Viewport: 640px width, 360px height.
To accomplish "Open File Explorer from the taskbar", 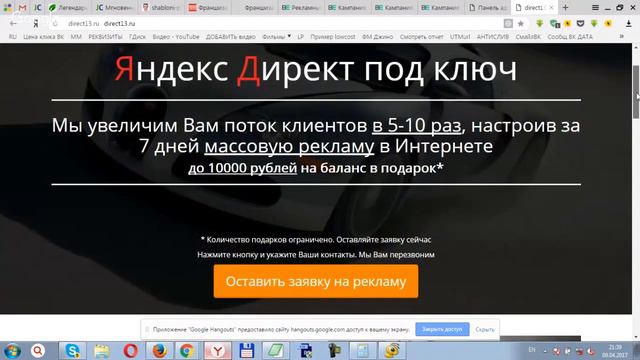I will click(101, 351).
